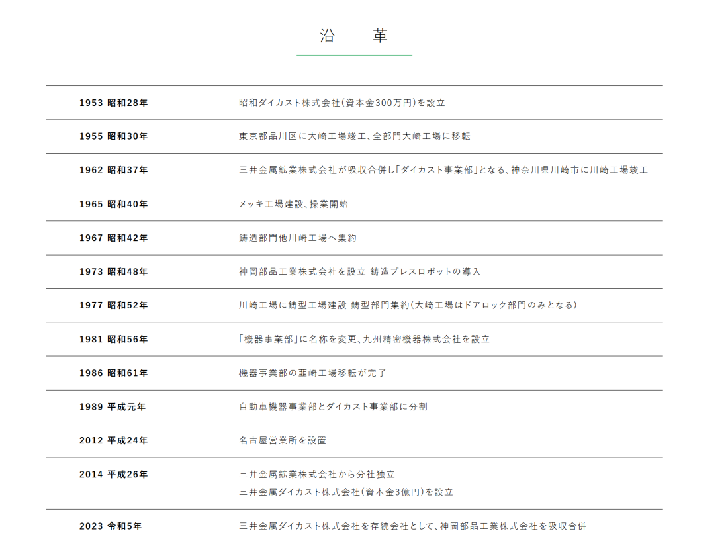The height and width of the screenshot is (560, 728).
Task: Select the year '2023 令和5年'
Action: coord(111,526)
